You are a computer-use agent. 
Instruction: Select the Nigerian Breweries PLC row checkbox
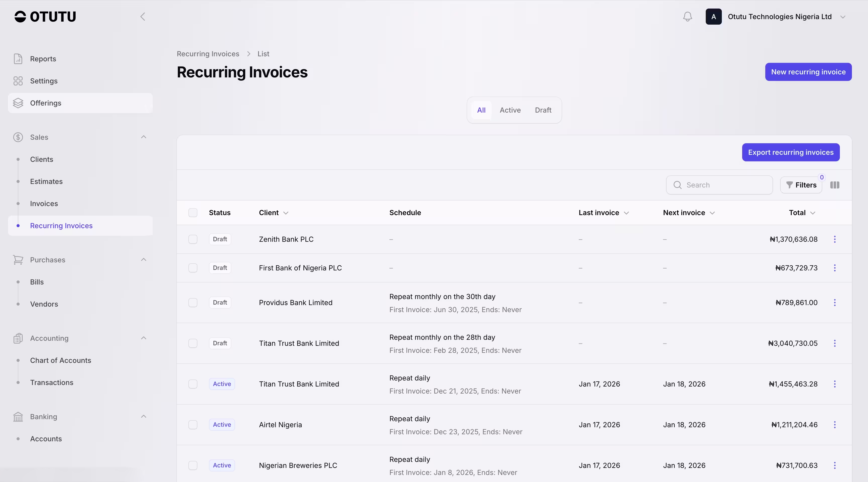(x=193, y=465)
